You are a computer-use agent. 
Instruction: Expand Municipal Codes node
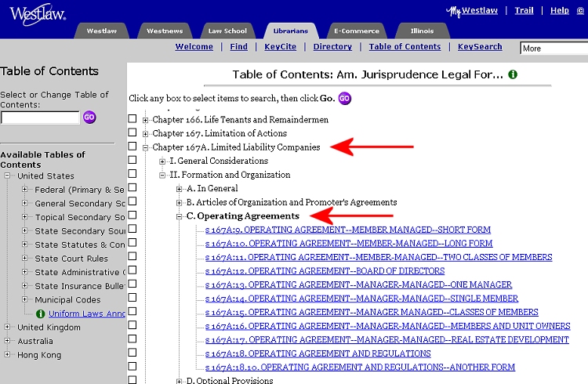click(x=25, y=299)
